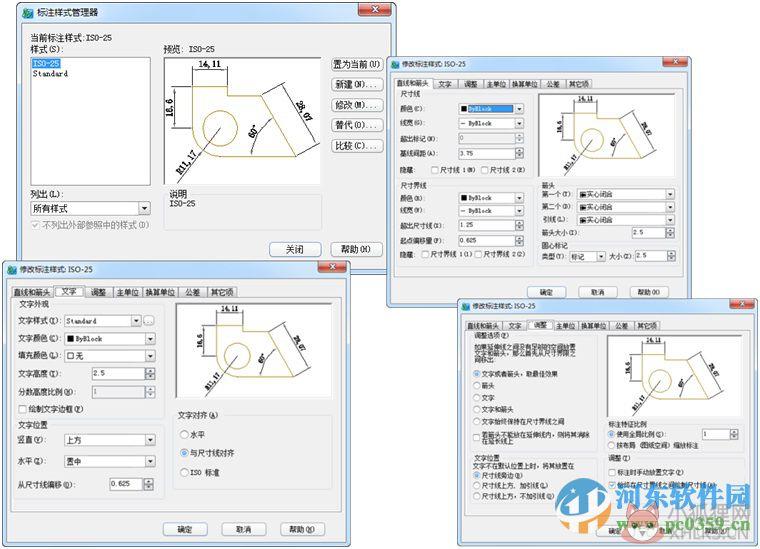
Task: Open 尺寸界线 线宽 dropdown
Action: click(x=491, y=211)
